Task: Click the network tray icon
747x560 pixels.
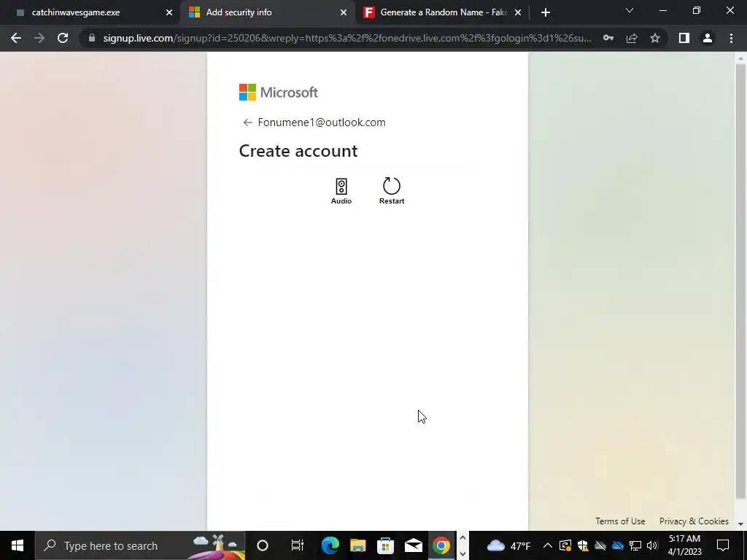Action: pyautogui.click(x=635, y=545)
